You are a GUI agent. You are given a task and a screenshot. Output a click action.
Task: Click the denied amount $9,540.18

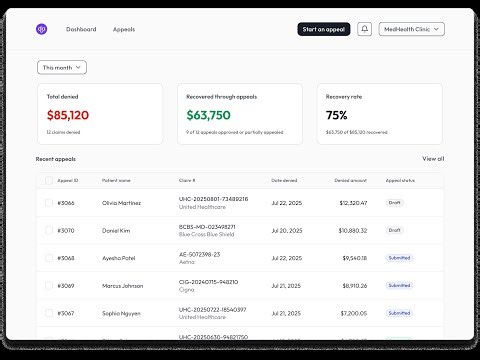(355, 258)
